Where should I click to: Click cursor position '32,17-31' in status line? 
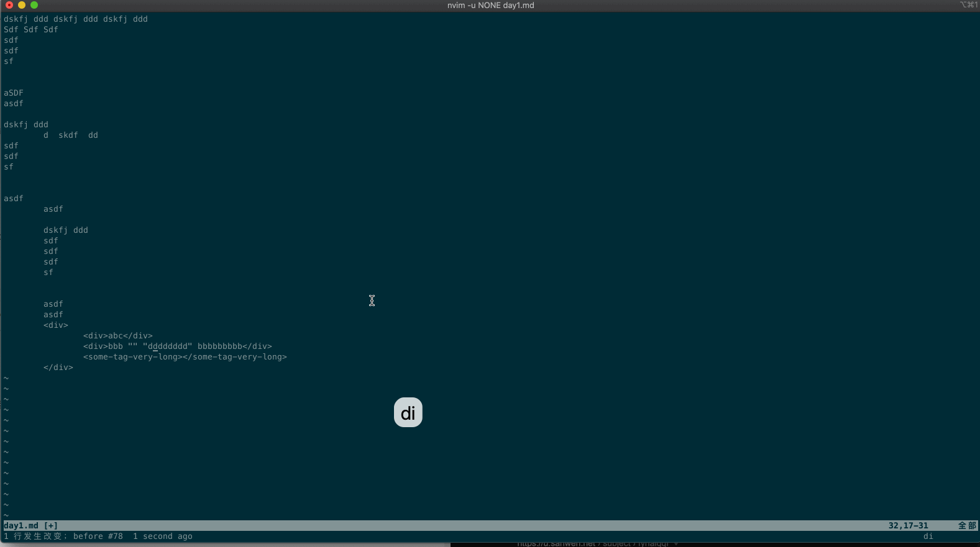tap(908, 525)
